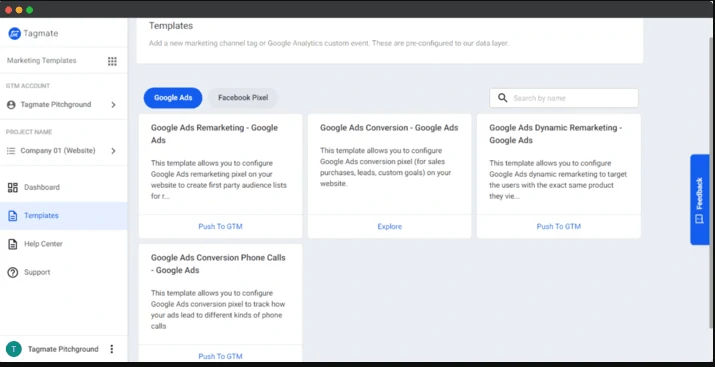715x367 pixels.
Task: Click the Search by name field
Action: (x=564, y=98)
